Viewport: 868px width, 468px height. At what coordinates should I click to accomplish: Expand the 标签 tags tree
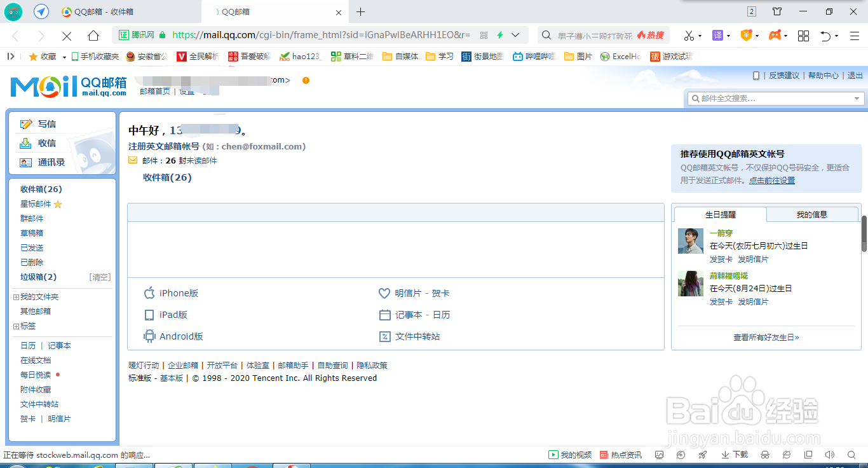(16, 326)
